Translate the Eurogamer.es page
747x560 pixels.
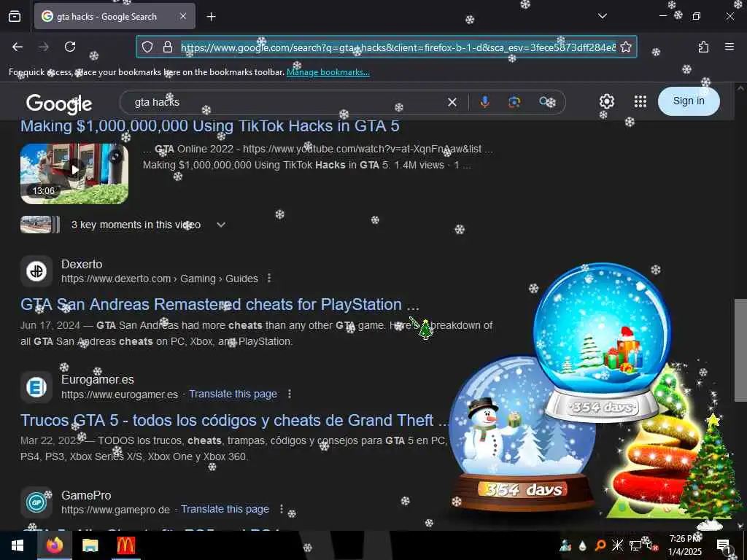233,394
